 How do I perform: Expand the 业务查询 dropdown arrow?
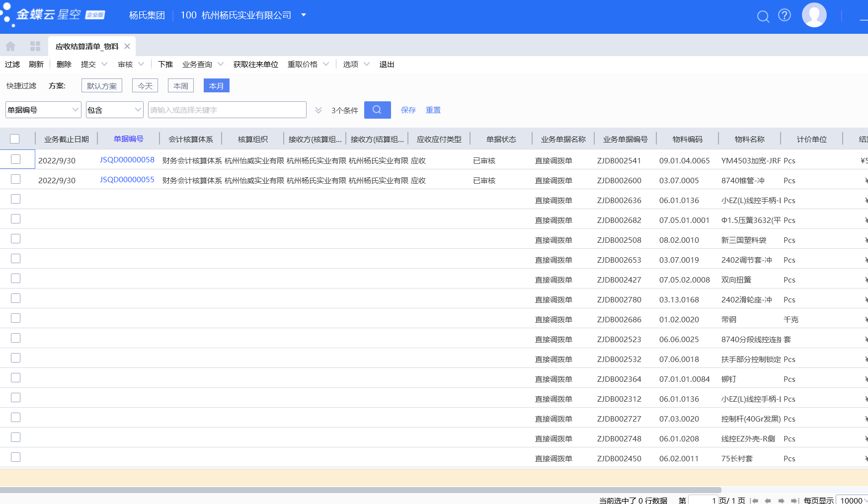point(221,64)
